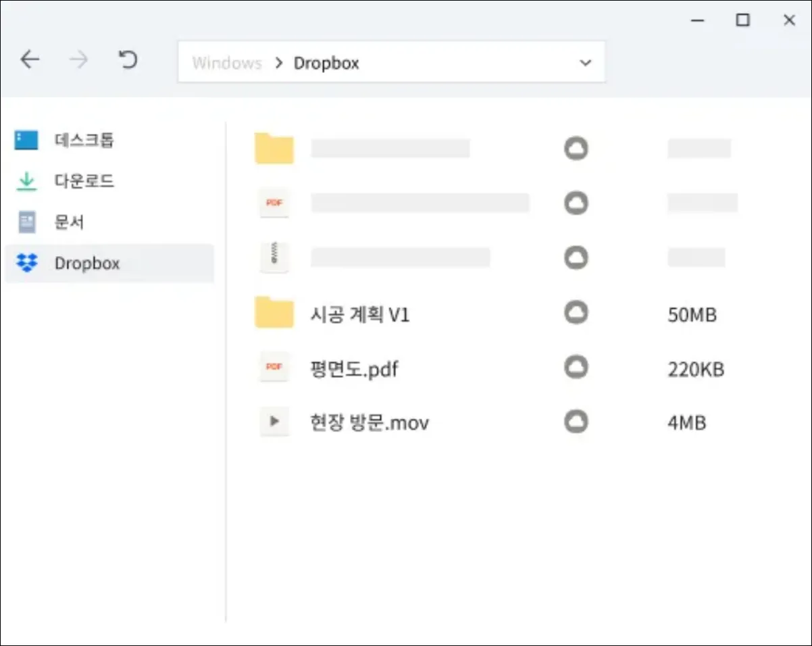812x646 pixels.
Task: Go forward with the right arrow
Action: pyautogui.click(x=79, y=60)
